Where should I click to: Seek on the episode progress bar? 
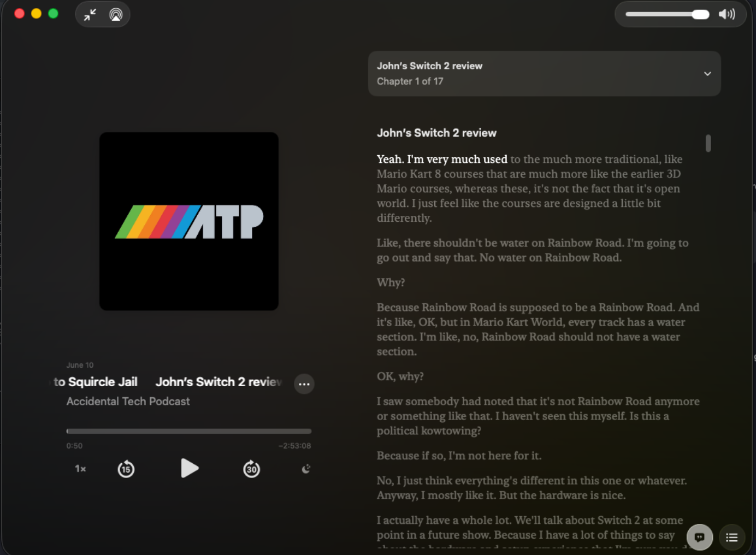pyautogui.click(x=189, y=432)
